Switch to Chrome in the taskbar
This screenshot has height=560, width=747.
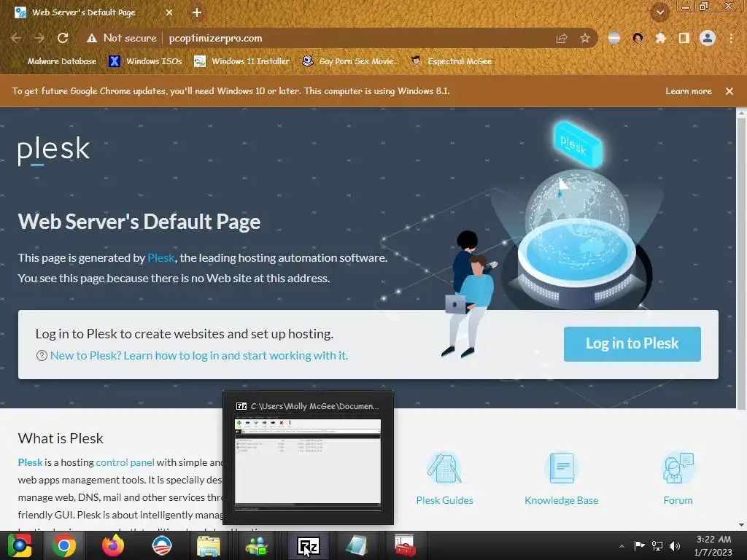coord(64,545)
